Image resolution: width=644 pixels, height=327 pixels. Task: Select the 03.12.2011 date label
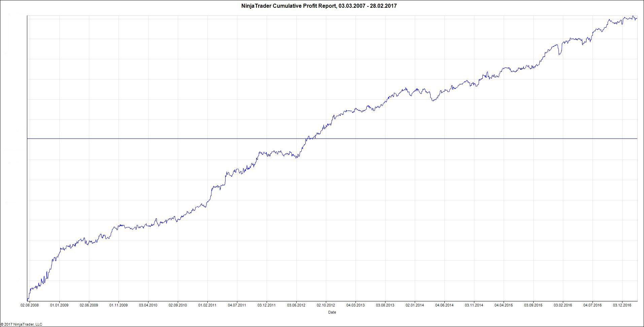267,305
